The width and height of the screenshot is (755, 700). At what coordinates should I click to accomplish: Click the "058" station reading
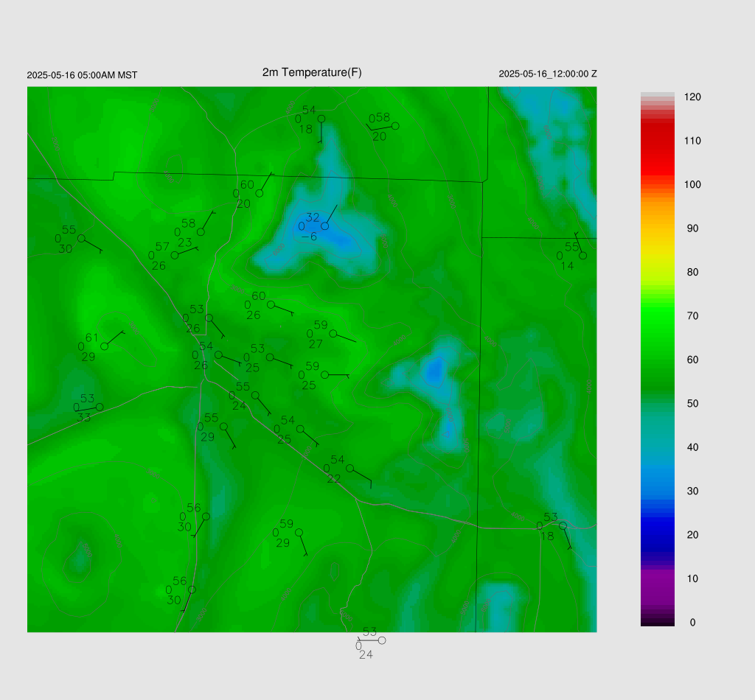pyautogui.click(x=380, y=117)
